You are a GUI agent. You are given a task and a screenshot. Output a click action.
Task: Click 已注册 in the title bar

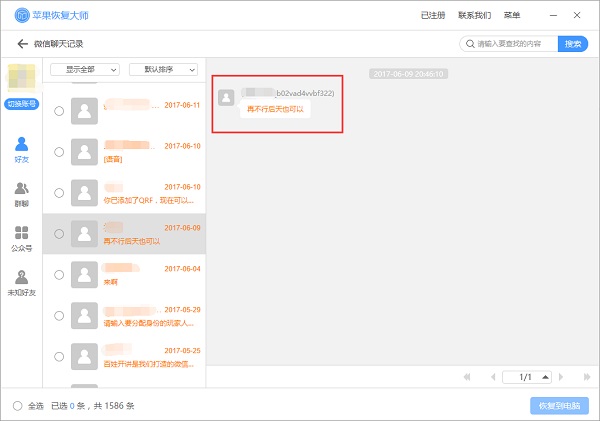[x=433, y=15]
